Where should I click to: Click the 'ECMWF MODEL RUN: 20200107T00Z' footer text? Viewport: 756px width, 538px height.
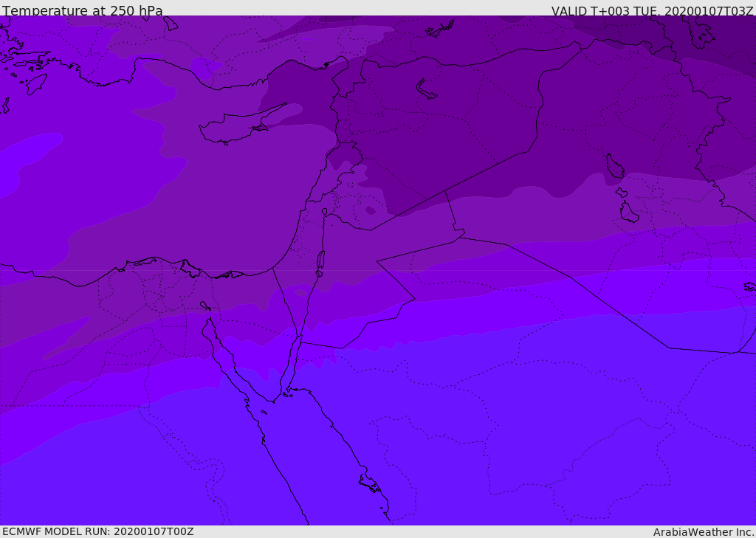98,532
